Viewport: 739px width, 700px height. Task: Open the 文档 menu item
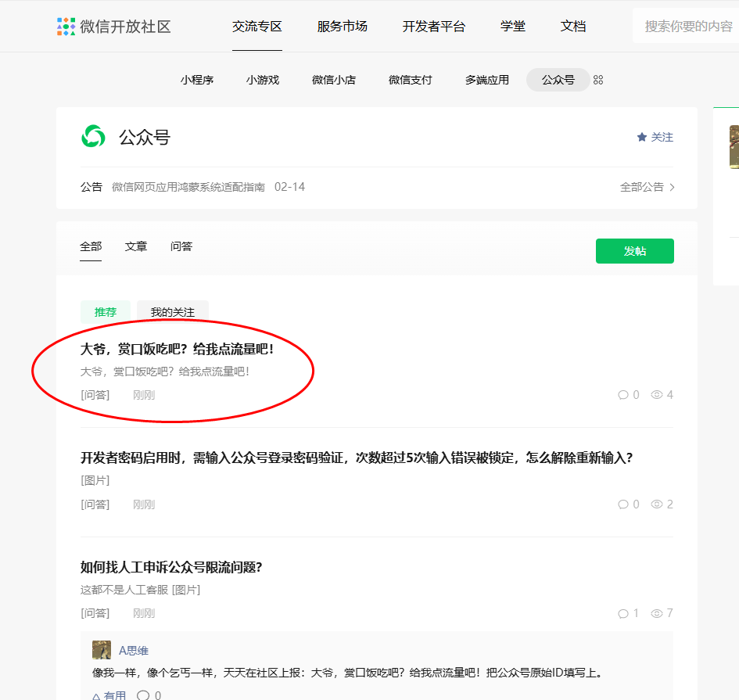[573, 27]
